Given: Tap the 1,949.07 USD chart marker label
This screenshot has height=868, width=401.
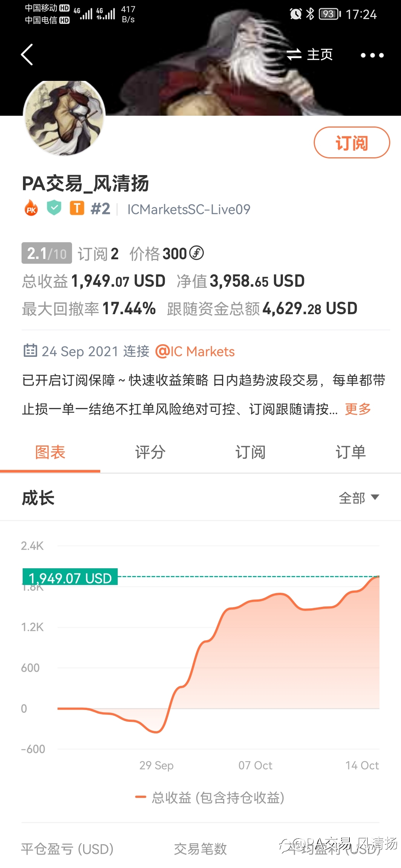Looking at the screenshot, I should tap(70, 577).
